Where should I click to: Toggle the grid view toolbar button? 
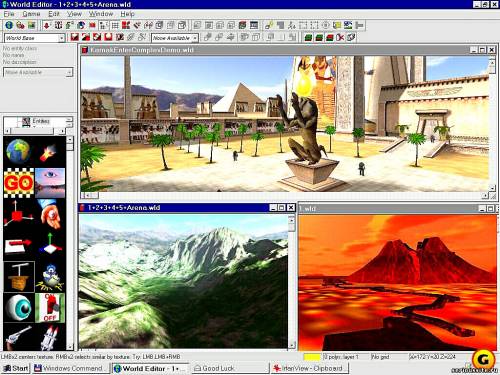pos(115,25)
